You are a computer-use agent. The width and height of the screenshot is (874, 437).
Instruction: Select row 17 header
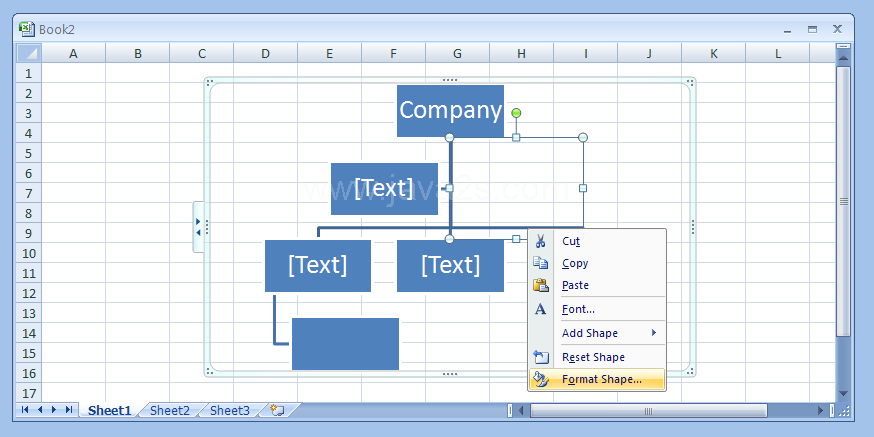tap(29, 393)
